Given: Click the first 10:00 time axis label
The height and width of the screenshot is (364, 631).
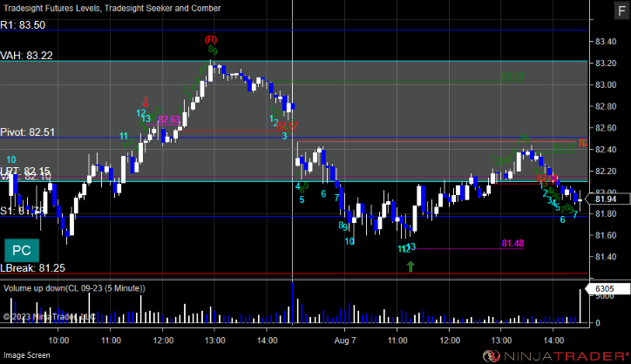Looking at the screenshot, I should tap(58, 340).
